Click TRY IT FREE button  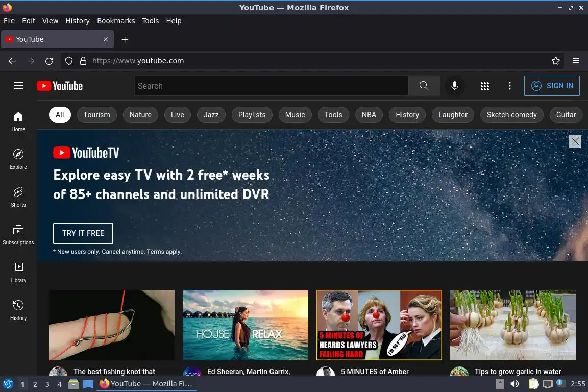(x=83, y=233)
